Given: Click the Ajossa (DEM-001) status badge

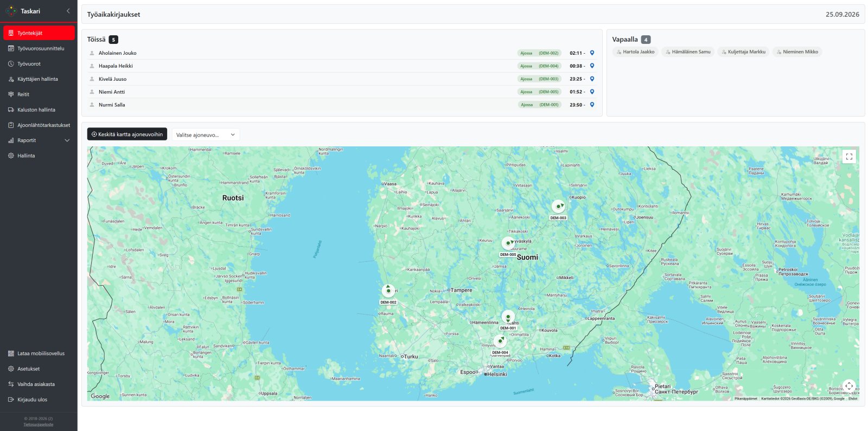Looking at the screenshot, I should (x=540, y=105).
